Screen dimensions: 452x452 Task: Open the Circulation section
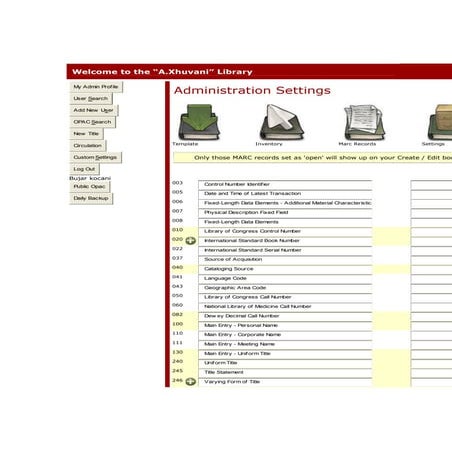tap(88, 146)
